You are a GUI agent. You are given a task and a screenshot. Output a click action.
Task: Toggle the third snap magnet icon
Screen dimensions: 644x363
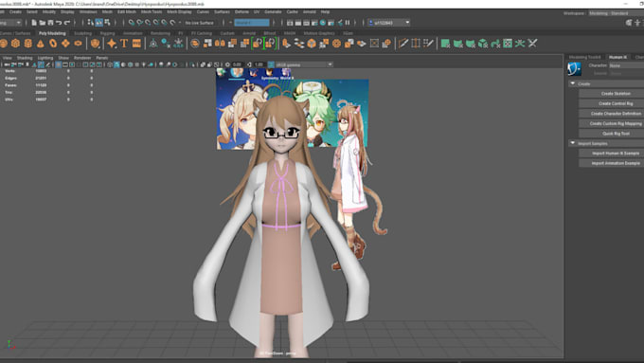point(148,23)
